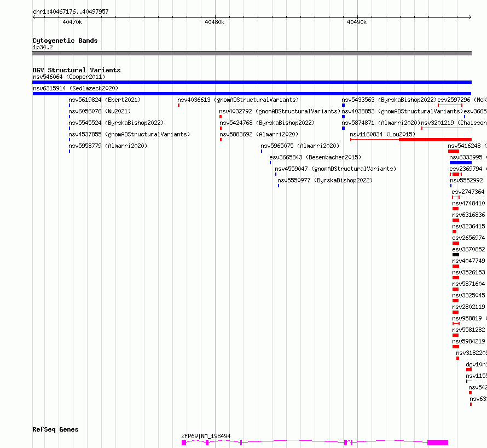Open nsv5433563 (ByrskaBishop2022) variant
The image size is (487, 448).
(x=389, y=100)
